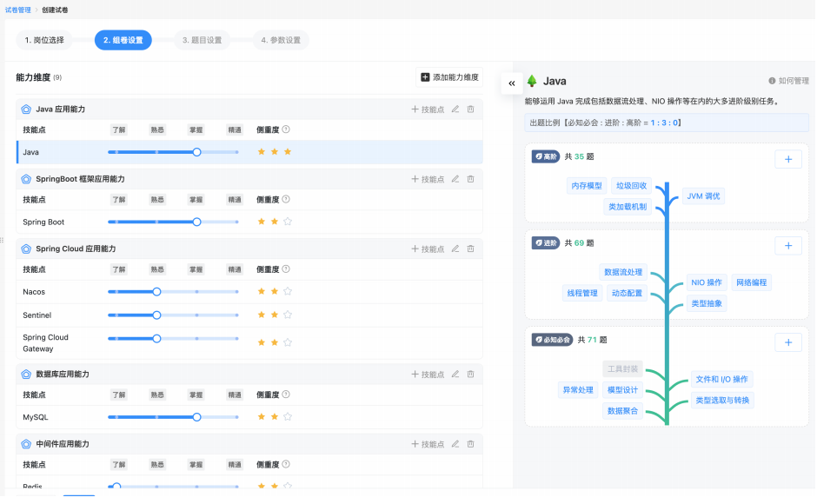This screenshot has width=817, height=504.
Task: Delete the Java 应用能力 dimension
Action: 470,109
